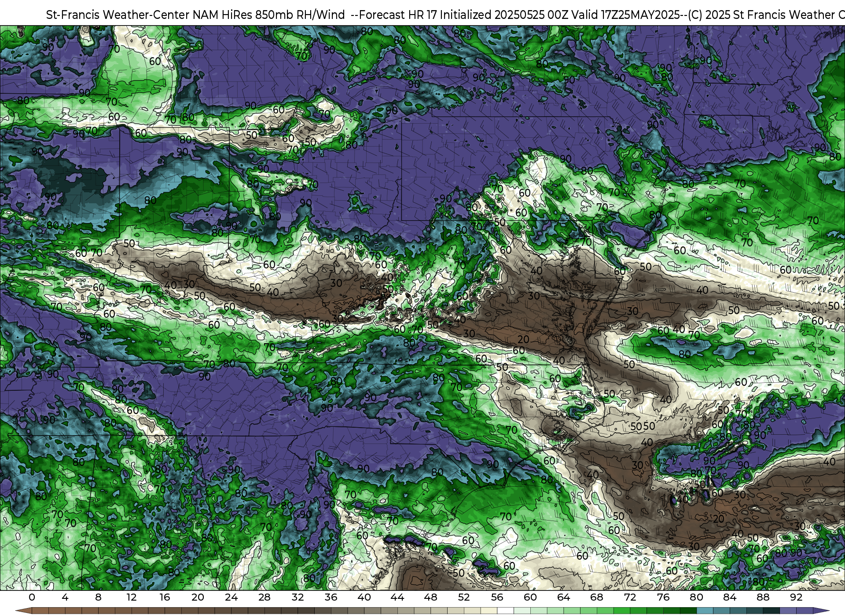Click colorbar label '0'
The height and width of the screenshot is (616, 845).
pyautogui.click(x=32, y=597)
